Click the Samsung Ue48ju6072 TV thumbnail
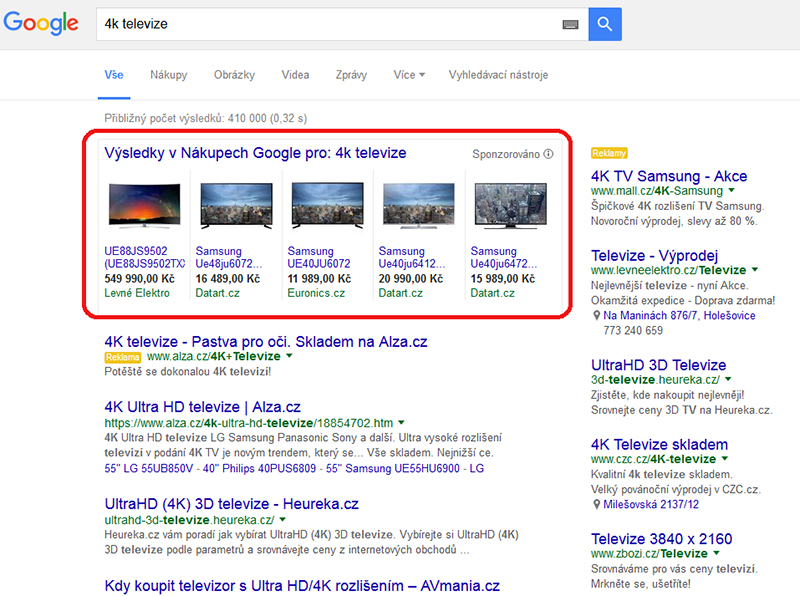This screenshot has height=596, width=800. tap(236, 205)
